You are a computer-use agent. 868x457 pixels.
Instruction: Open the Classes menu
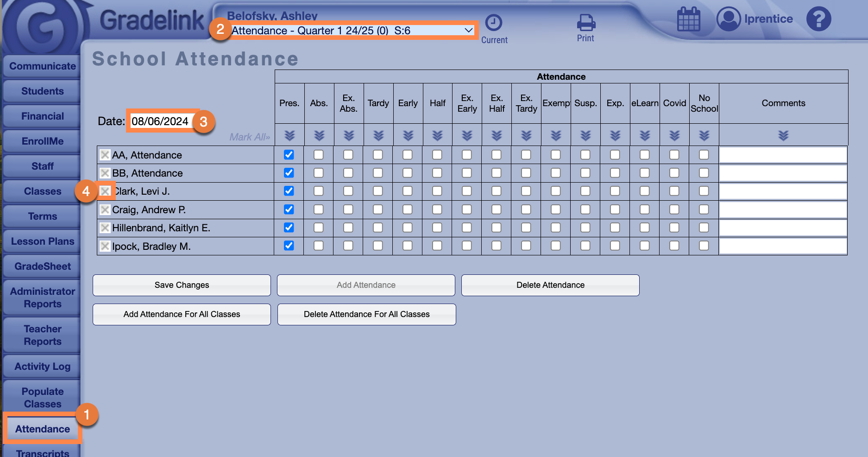(x=42, y=191)
